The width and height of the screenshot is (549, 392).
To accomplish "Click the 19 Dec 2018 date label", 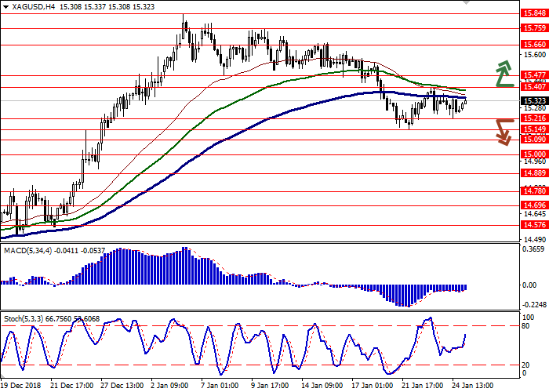I will point(22,386).
